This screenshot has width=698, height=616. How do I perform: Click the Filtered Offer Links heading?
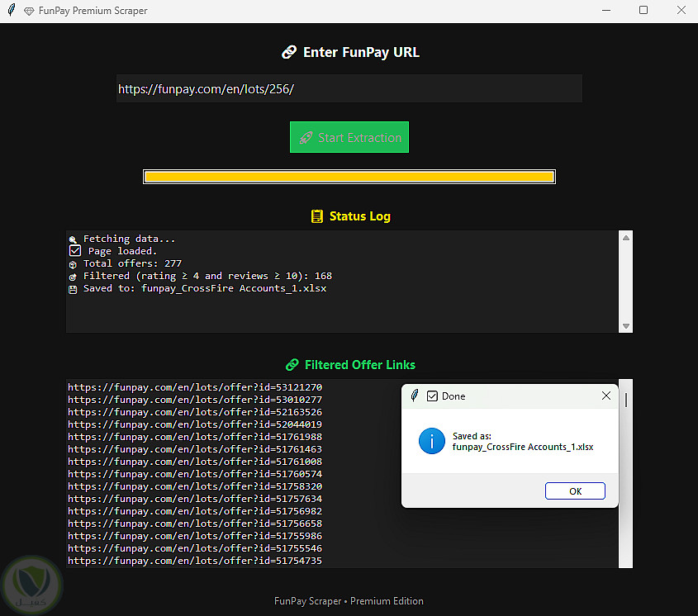359,365
